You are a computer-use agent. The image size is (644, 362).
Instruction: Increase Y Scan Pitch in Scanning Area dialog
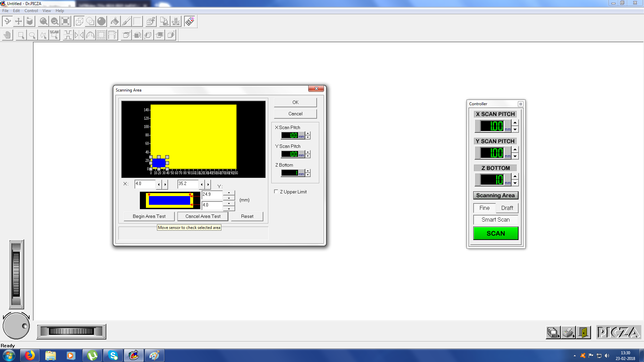308,152
